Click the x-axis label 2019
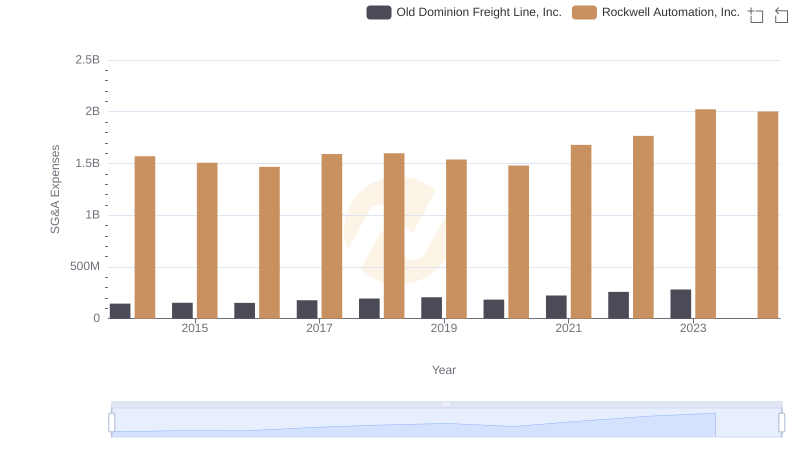 coord(444,328)
